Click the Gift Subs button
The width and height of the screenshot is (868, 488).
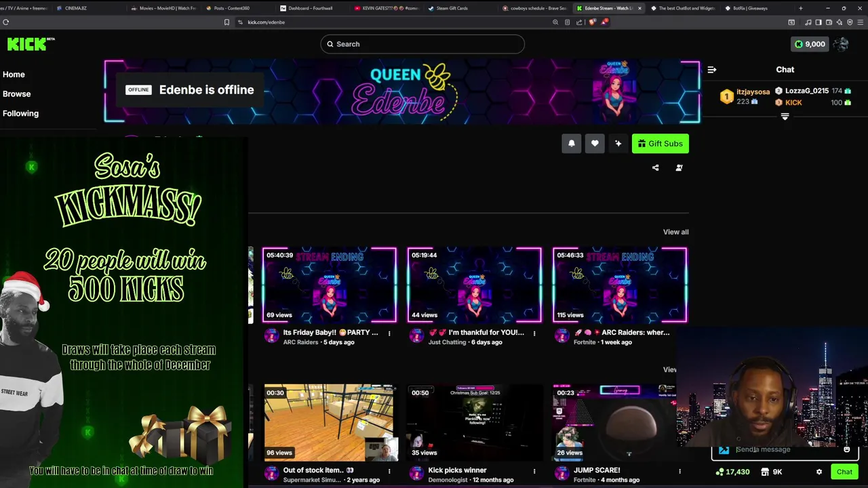[660, 144]
